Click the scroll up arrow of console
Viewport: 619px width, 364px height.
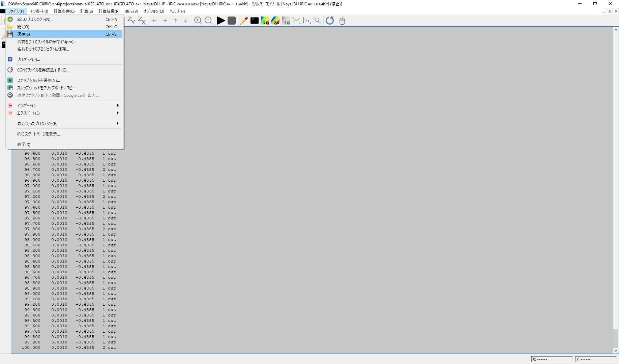click(616, 30)
